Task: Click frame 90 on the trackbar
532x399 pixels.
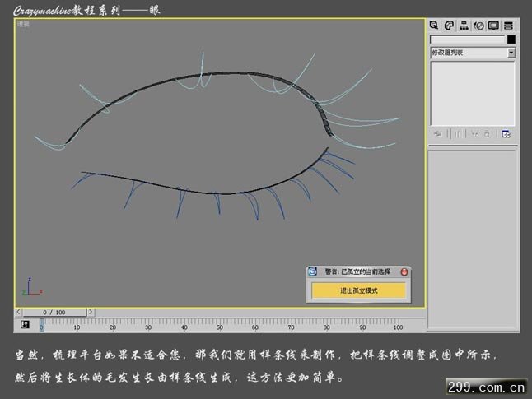Action: point(362,327)
